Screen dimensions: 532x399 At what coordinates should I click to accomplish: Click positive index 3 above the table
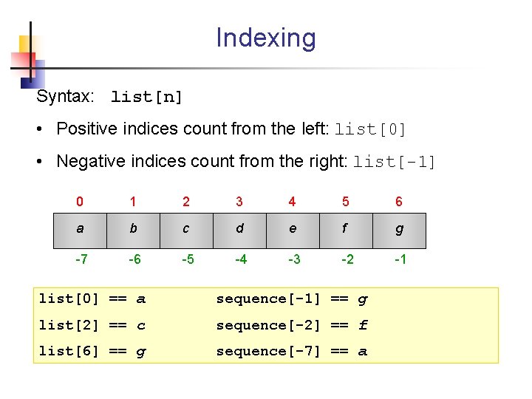coord(239,202)
